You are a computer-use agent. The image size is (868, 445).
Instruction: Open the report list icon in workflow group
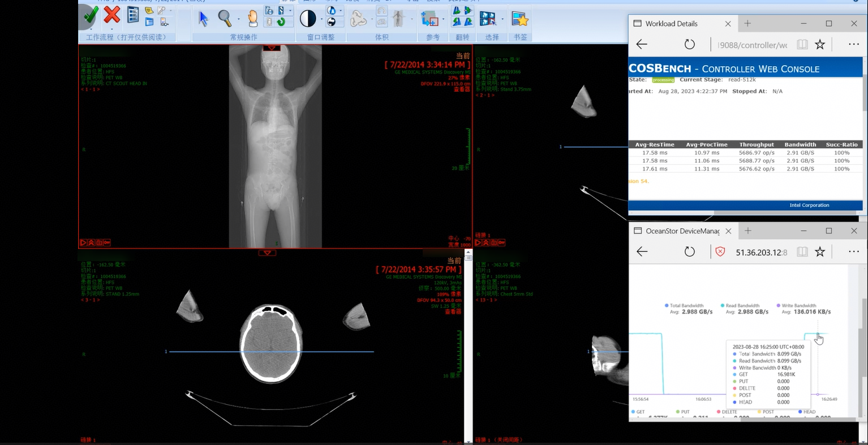tap(133, 15)
